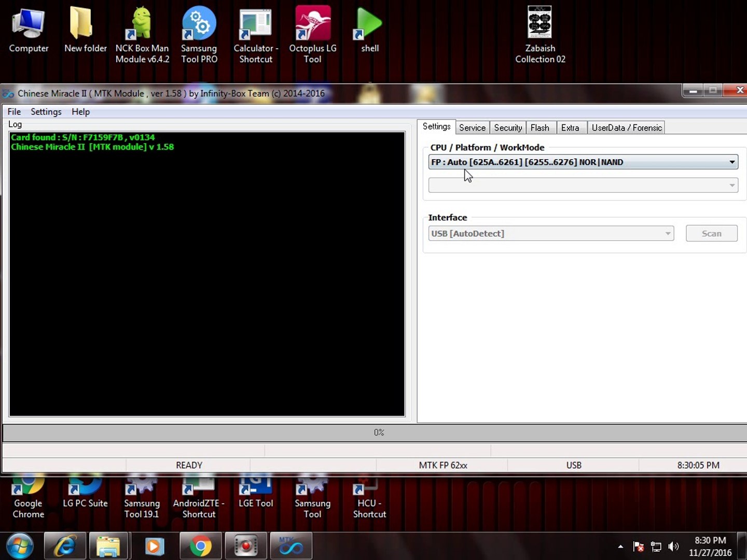Click the 'Card found' log line

(x=83, y=137)
